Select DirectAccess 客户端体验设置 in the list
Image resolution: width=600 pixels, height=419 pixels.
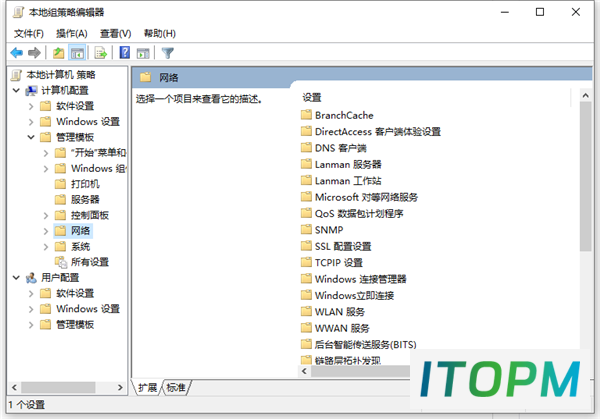tap(378, 132)
